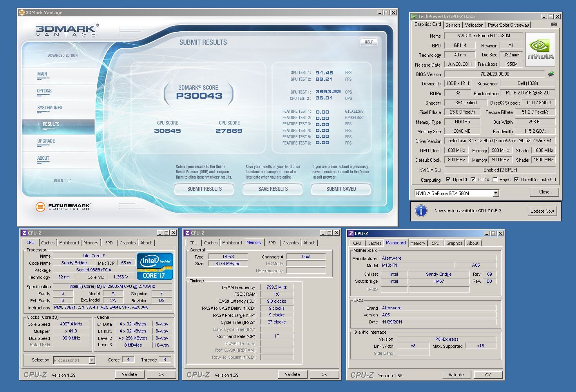Click OK in the Mainboard CPU-Z window

click(x=488, y=375)
